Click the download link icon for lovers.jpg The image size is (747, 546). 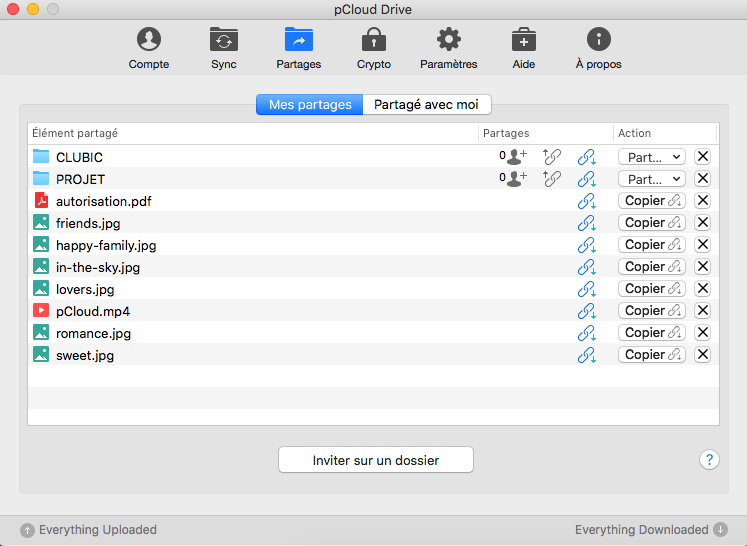[x=587, y=289]
